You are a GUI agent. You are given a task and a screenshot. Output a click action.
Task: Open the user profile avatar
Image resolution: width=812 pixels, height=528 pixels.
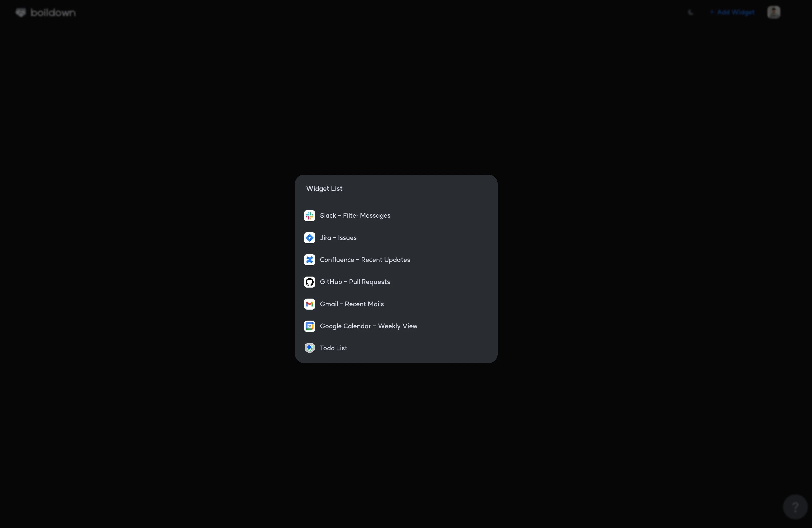point(773,12)
